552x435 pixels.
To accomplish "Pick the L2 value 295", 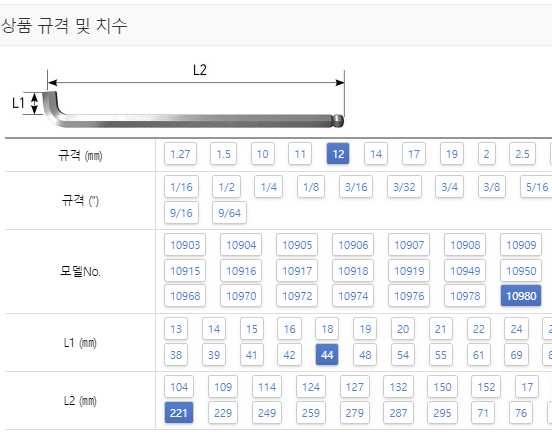I will (x=442, y=412).
